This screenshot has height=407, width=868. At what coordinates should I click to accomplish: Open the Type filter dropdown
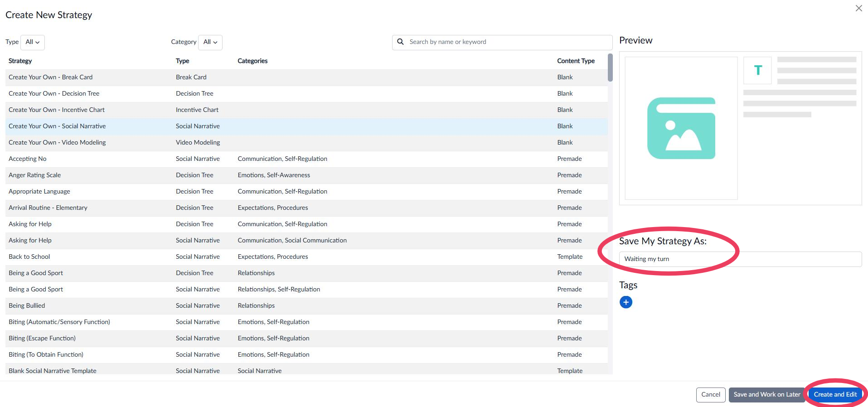click(x=33, y=42)
